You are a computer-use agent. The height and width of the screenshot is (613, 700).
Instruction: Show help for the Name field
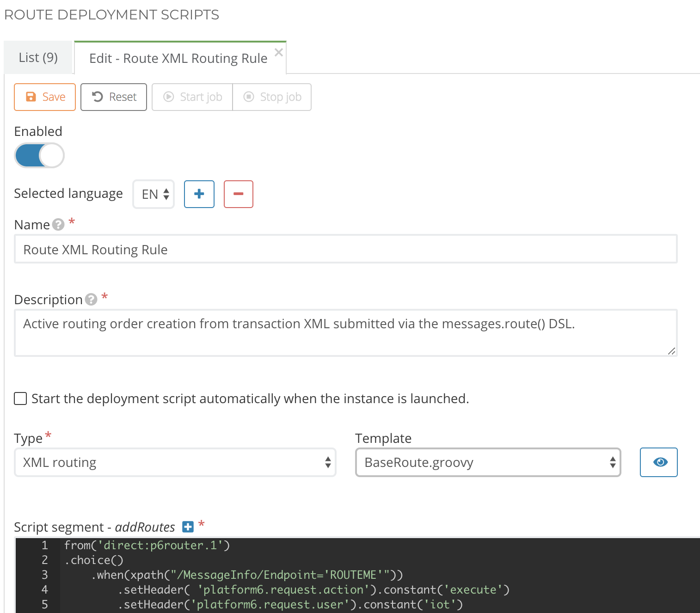coord(58,225)
